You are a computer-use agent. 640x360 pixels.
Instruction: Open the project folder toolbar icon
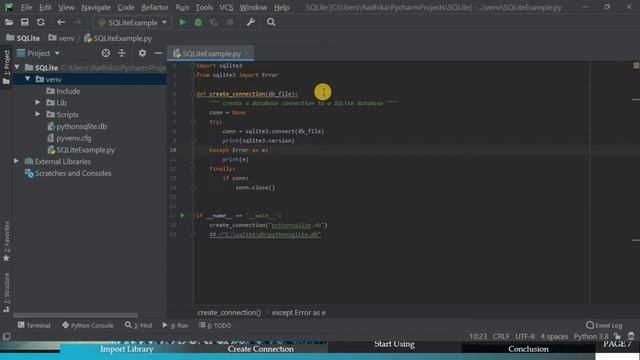9,22
